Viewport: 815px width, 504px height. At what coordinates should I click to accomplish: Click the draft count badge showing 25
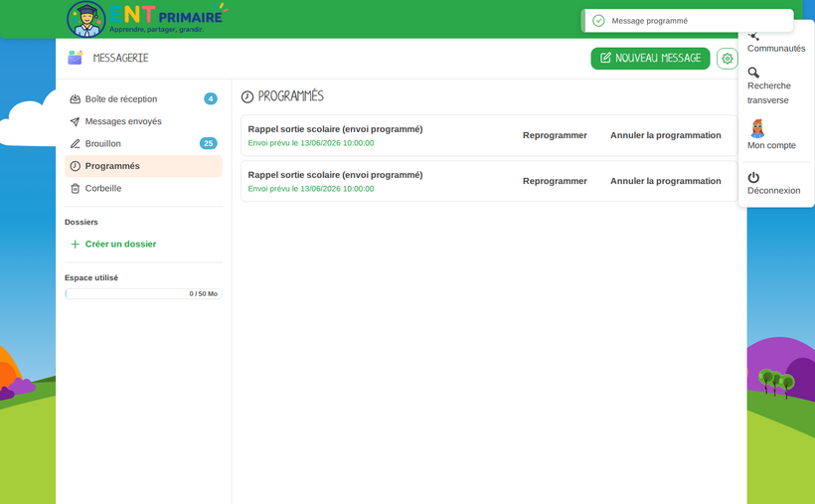pos(209,143)
